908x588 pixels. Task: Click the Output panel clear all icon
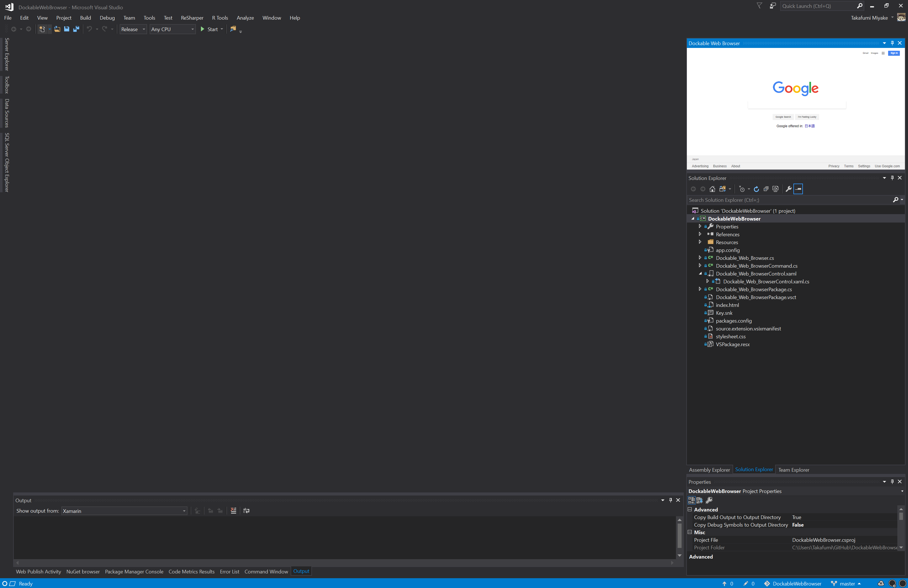click(233, 511)
